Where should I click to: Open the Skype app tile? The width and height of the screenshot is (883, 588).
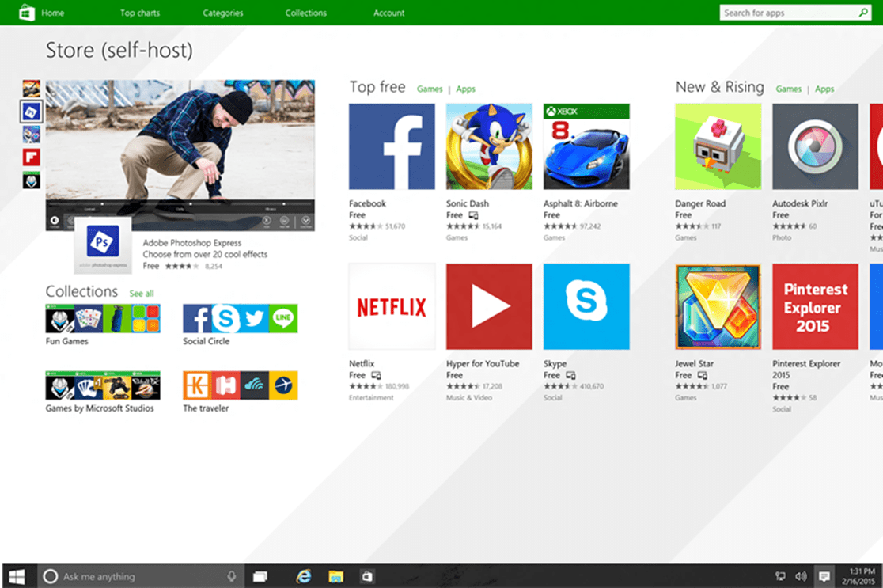coord(586,306)
